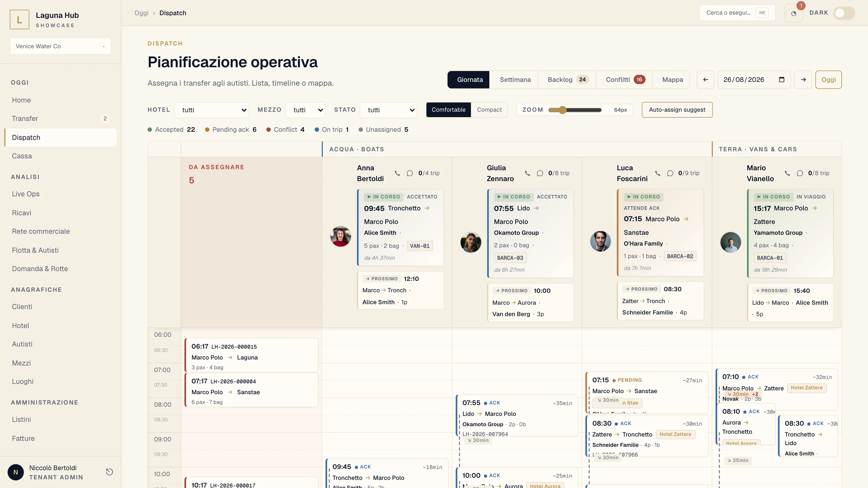The height and width of the screenshot is (488, 868).
Task: Open chat with Giulia Zennaro
Action: [x=540, y=173]
